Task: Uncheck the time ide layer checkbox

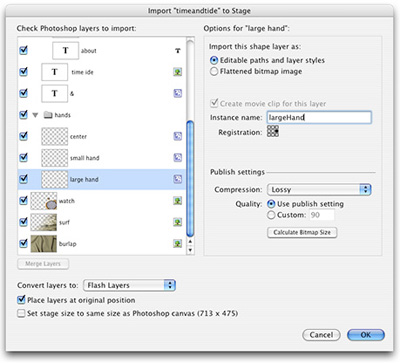Action: (23, 72)
